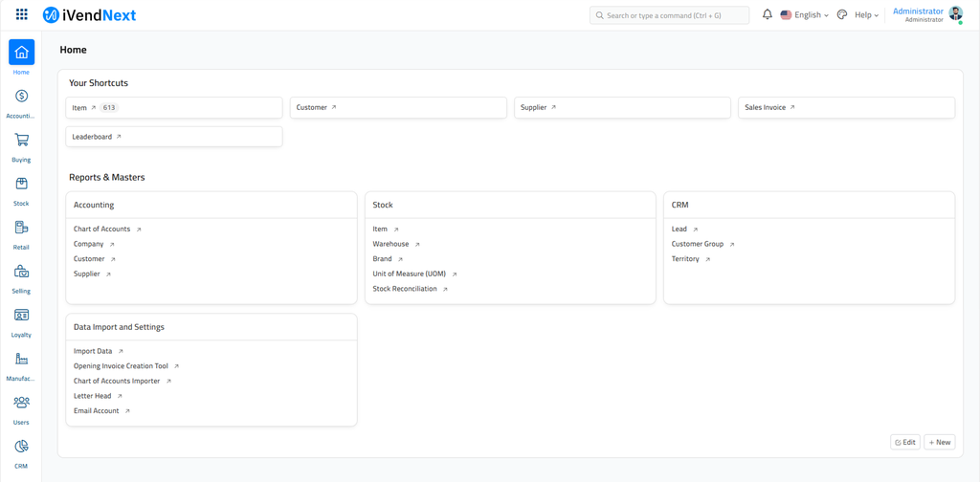Click the notifications bell icon

[x=767, y=15]
